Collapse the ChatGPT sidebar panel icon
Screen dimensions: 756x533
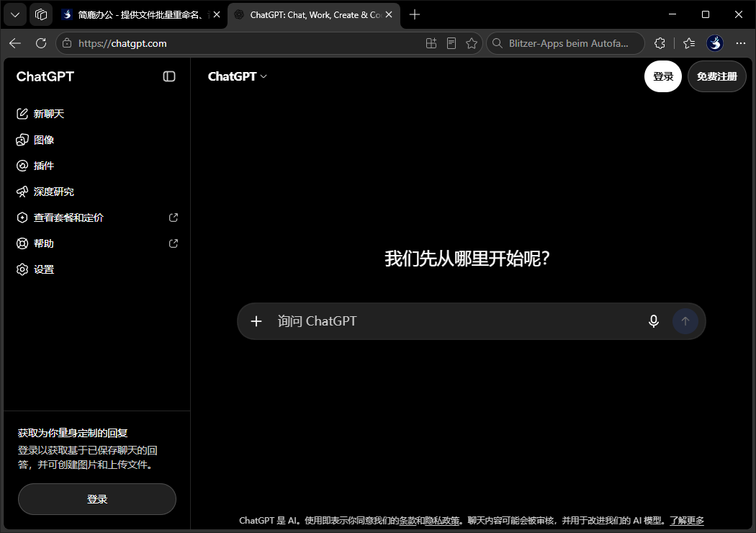pyautogui.click(x=169, y=76)
